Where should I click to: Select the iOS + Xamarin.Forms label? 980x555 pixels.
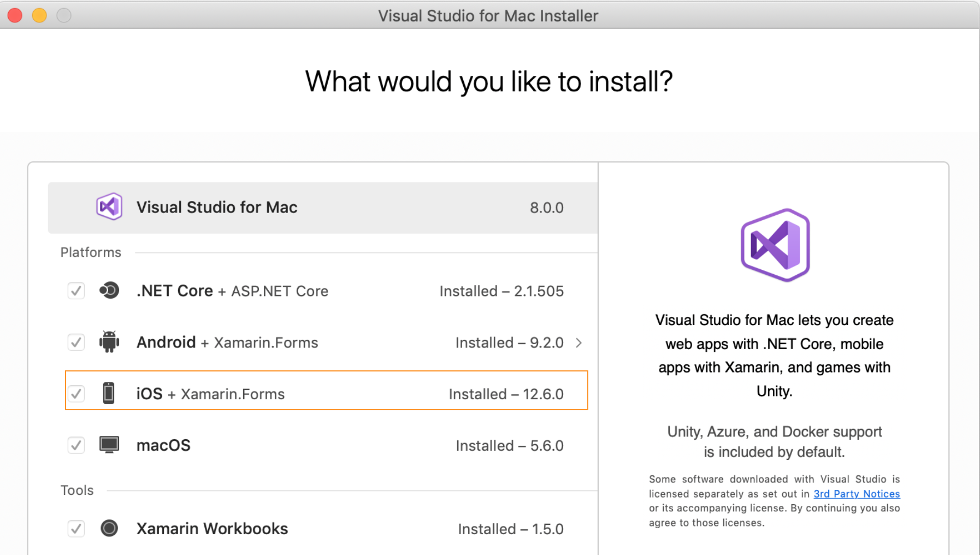click(210, 394)
